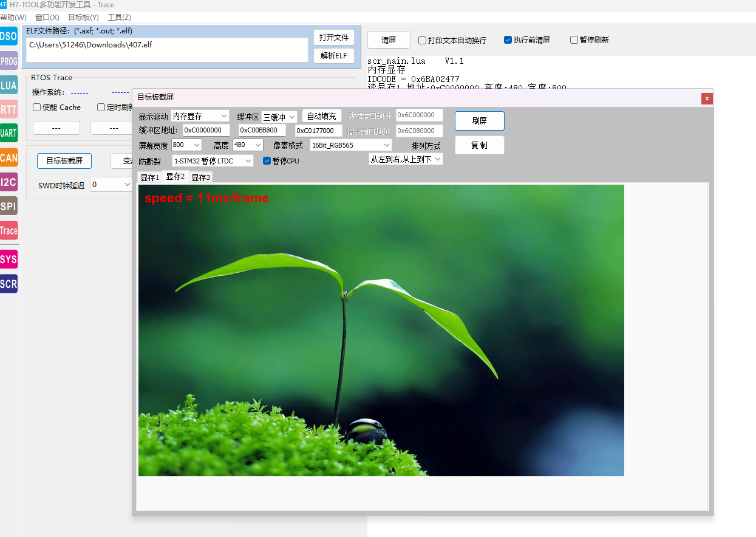Expand the 防撕裂 dropdown with STM32 LTDC option

[x=213, y=161]
